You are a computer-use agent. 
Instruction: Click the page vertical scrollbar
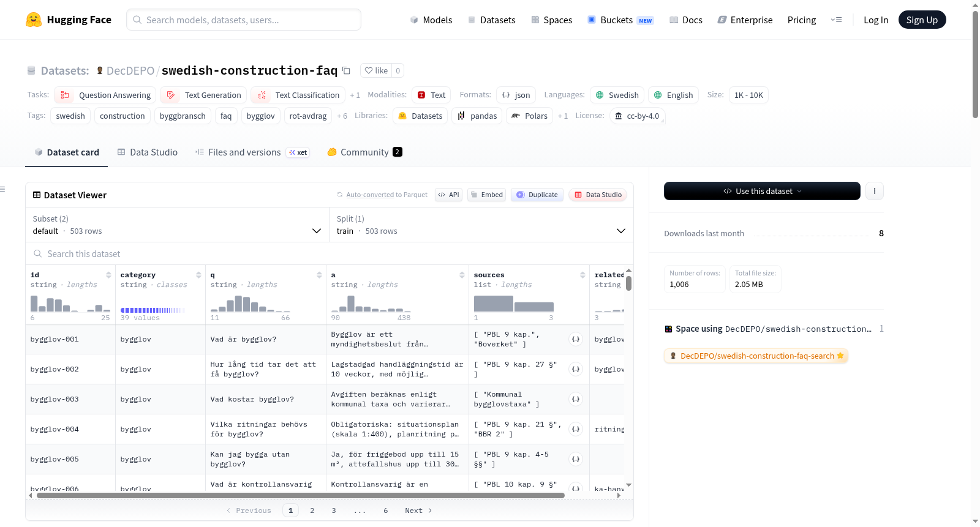pyautogui.click(x=975, y=64)
